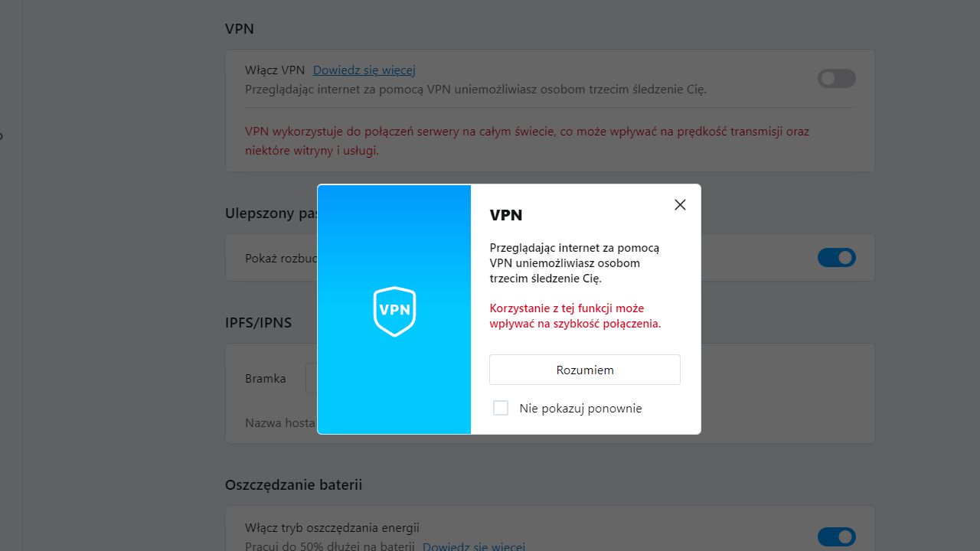Click the shield outline inside the popup
Image resolution: width=980 pixels, height=551 pixels.
[394, 311]
